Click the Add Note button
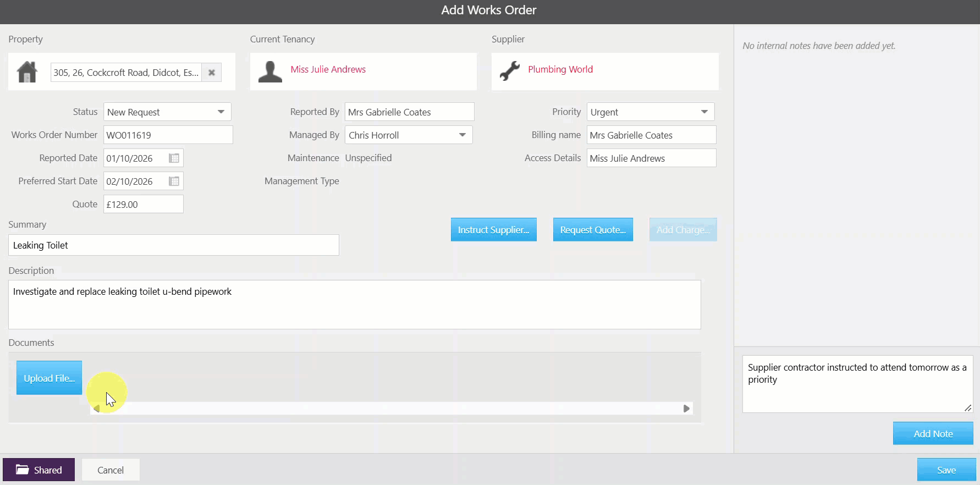The width and height of the screenshot is (980, 485). (933, 433)
